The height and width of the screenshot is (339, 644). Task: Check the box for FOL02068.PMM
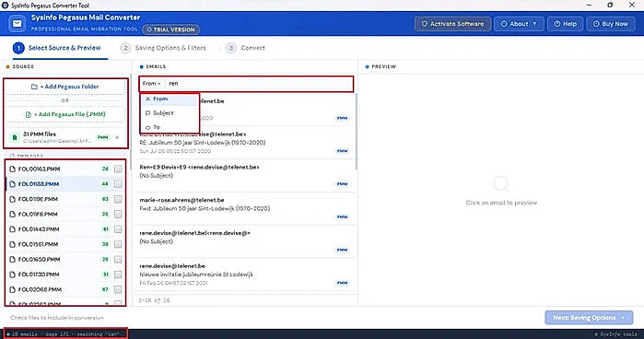coord(118,289)
